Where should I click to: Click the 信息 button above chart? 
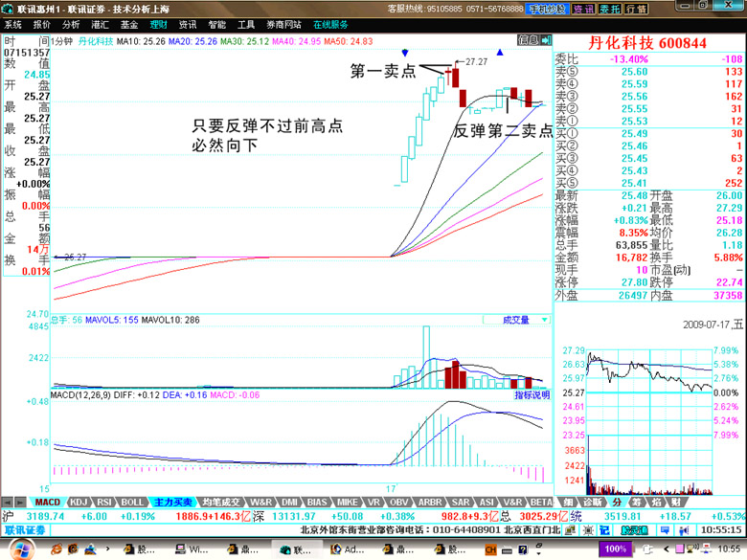(529, 40)
